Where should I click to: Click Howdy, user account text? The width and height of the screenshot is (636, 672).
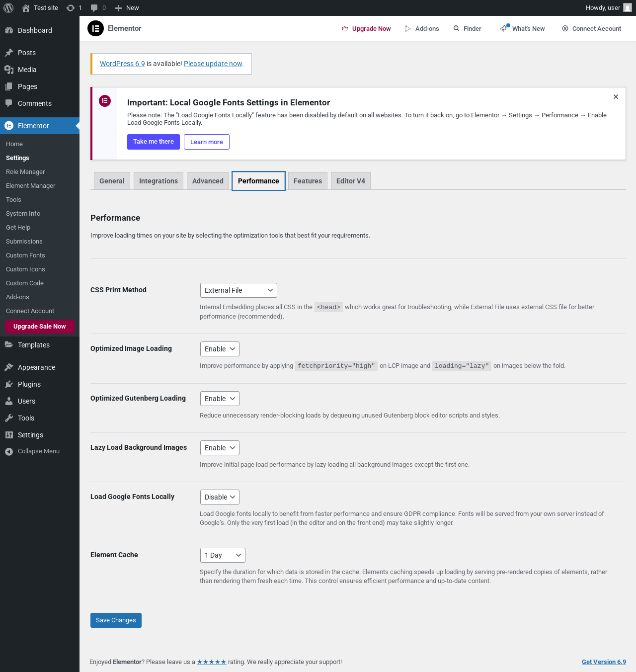tap(603, 8)
